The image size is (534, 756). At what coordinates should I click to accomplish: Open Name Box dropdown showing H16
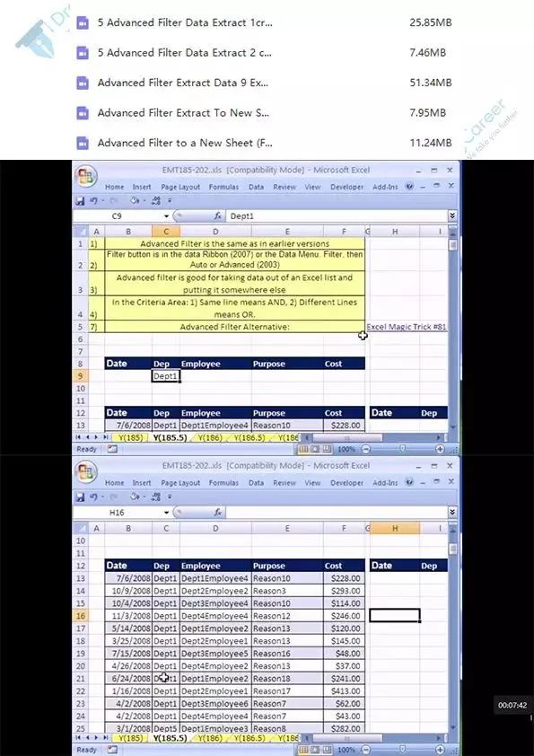point(166,513)
